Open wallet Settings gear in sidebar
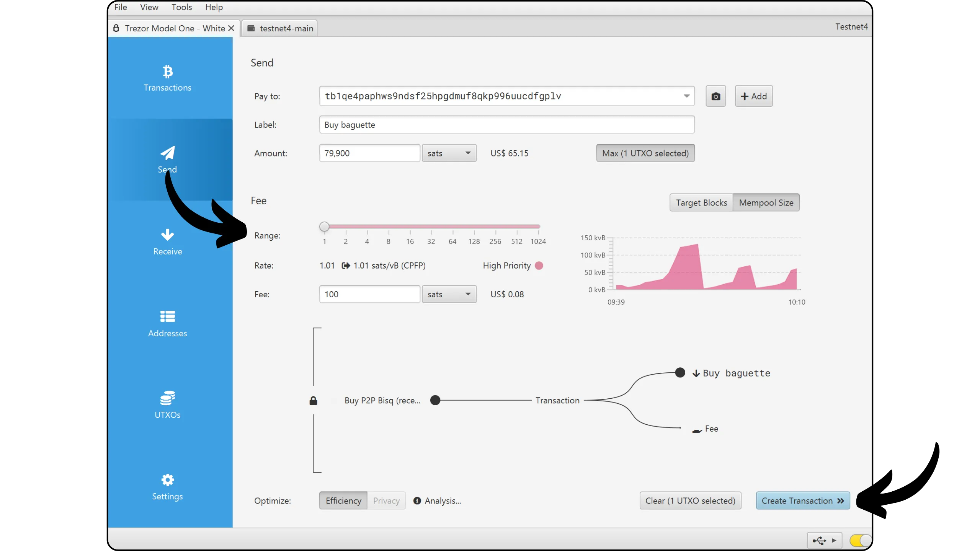Screen dimensions: 980x551 167,480
